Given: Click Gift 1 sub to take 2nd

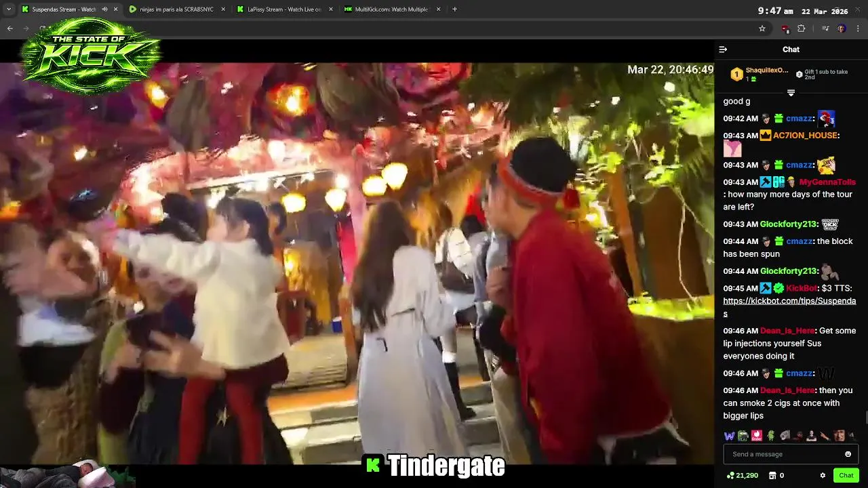Looking at the screenshot, I should tap(821, 74).
